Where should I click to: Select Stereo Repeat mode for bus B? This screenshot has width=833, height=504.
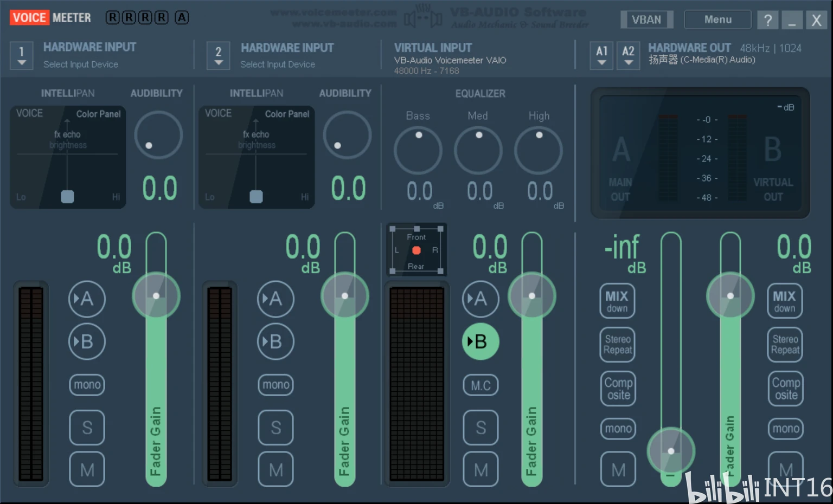(x=785, y=345)
